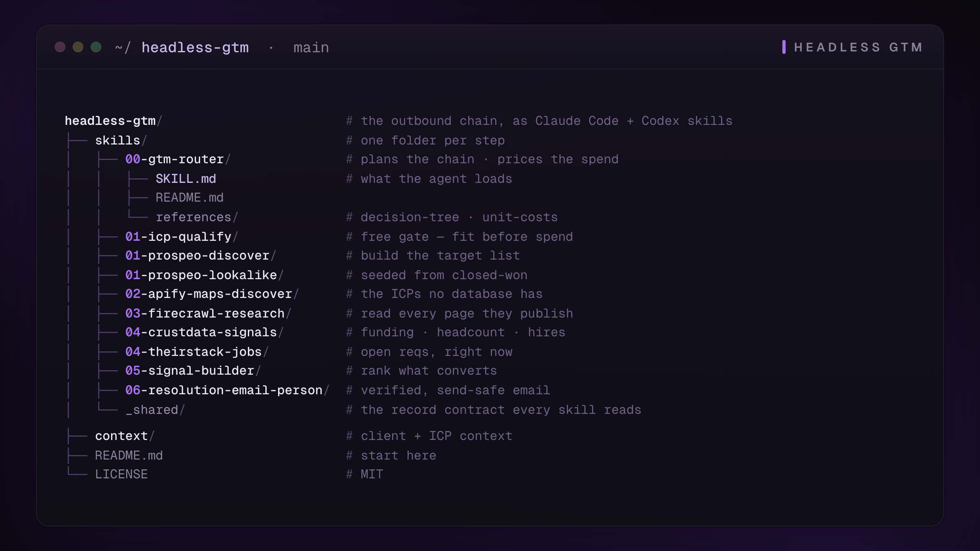Screen dimensions: 980x551
Task: Open the references folder
Action: pos(197,218)
